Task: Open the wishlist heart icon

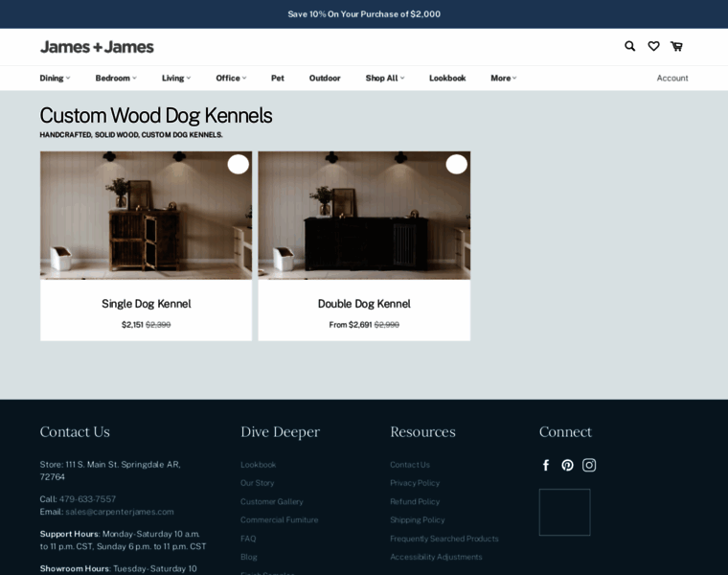Action: (x=653, y=46)
